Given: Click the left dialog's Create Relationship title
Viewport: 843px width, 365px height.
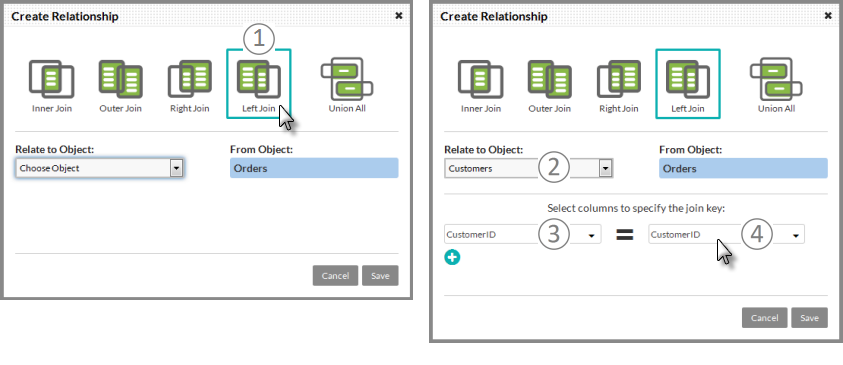Looking at the screenshot, I should pos(65,16).
